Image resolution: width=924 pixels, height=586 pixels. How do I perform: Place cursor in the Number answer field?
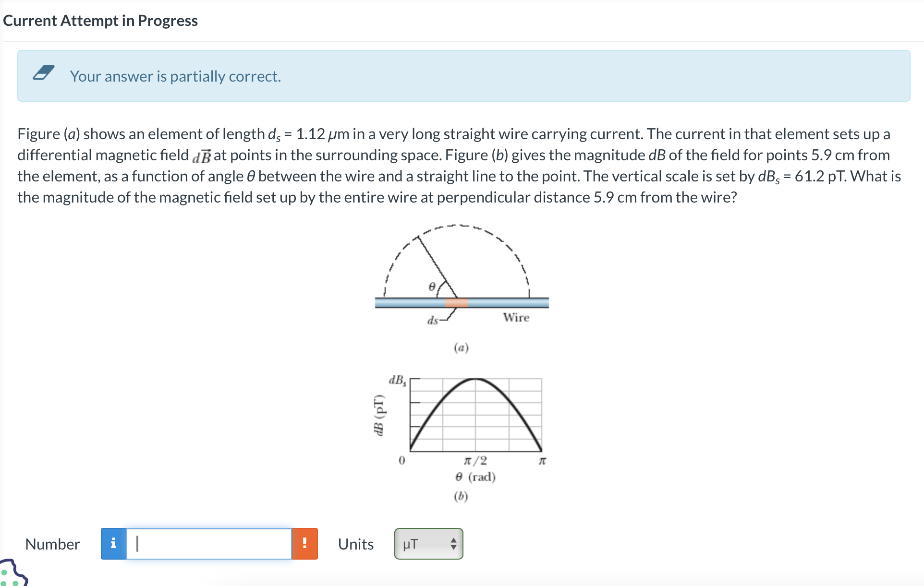pyautogui.click(x=207, y=544)
